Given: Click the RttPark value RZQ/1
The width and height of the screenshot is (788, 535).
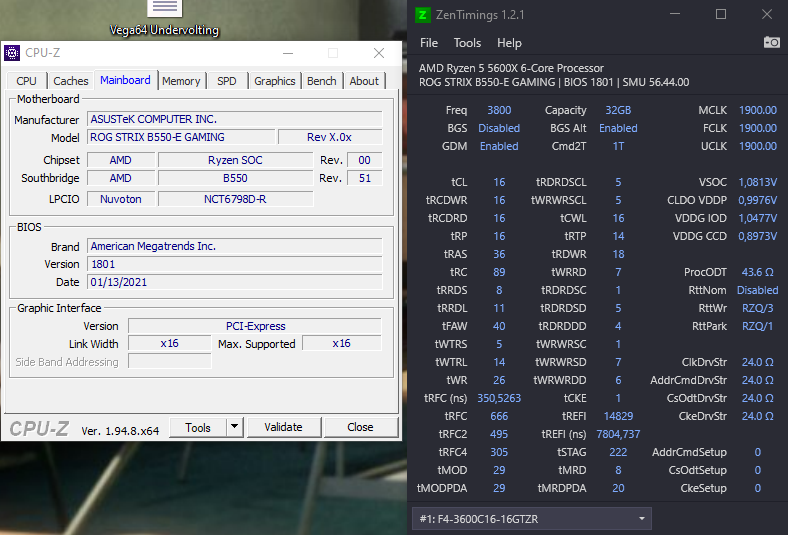Looking at the screenshot, I should coord(758,327).
